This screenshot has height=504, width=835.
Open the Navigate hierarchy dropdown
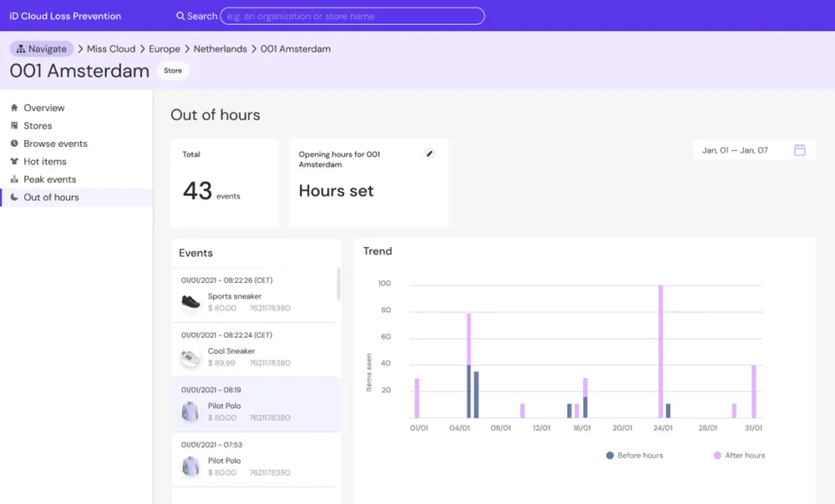tap(42, 49)
